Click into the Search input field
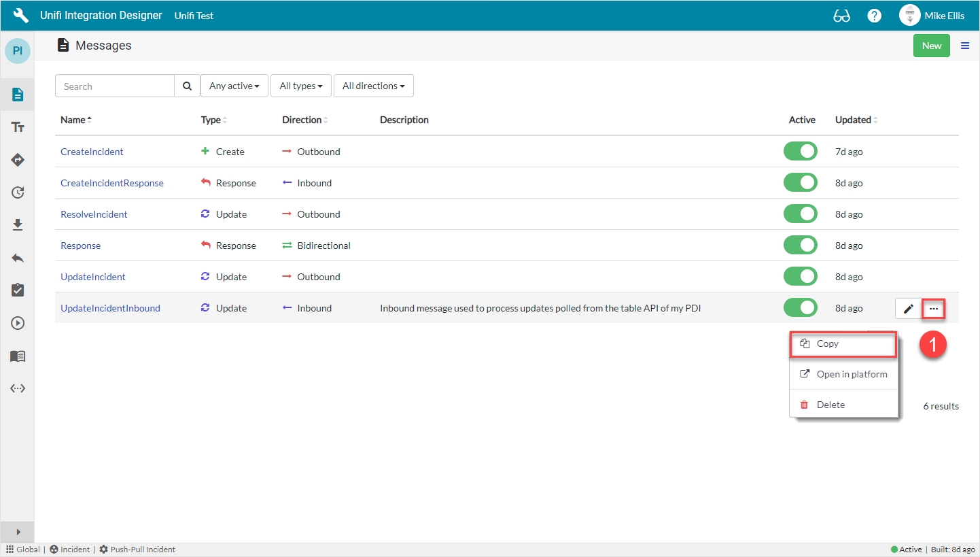 [x=115, y=86]
